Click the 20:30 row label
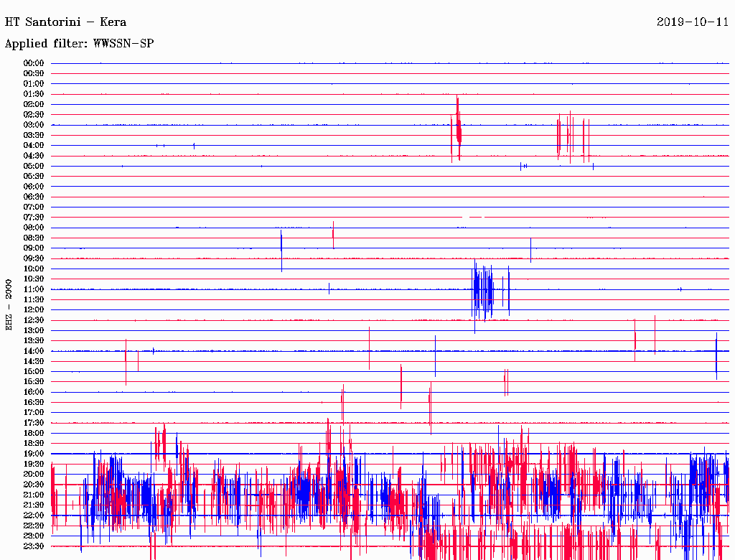Image resolution: width=735 pixels, height=560 pixels. pyautogui.click(x=34, y=485)
